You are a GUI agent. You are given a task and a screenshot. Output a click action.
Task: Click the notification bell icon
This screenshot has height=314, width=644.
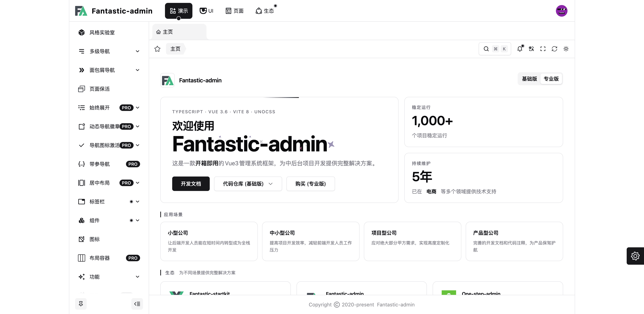520,49
